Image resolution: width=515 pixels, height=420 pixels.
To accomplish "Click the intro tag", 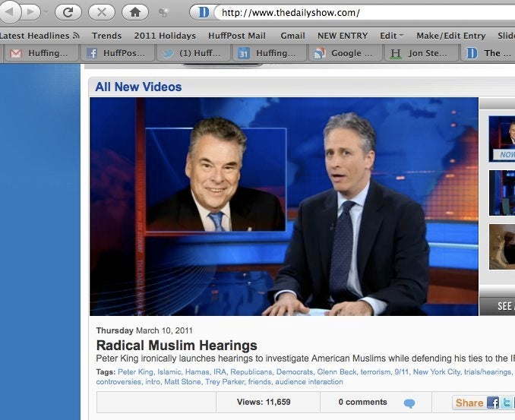I will click(153, 382).
